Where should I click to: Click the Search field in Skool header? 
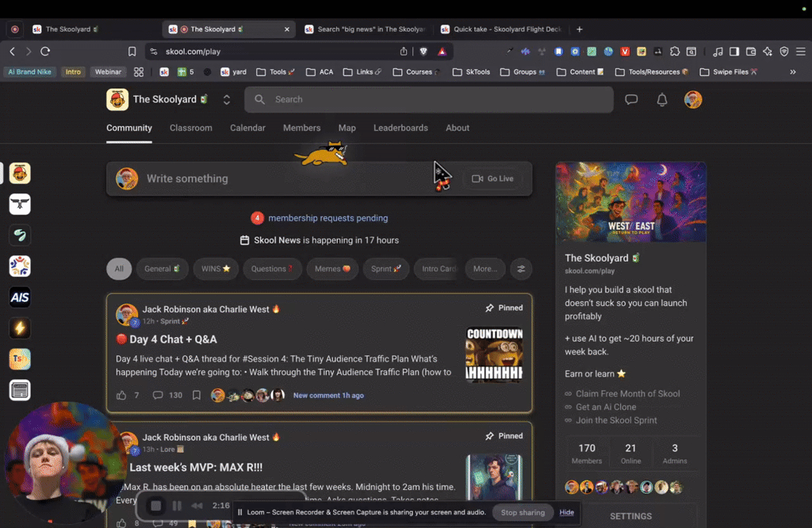point(429,99)
